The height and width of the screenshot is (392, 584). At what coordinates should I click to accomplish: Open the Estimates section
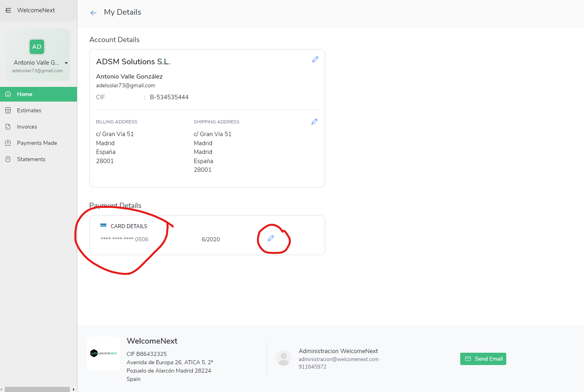point(38,110)
